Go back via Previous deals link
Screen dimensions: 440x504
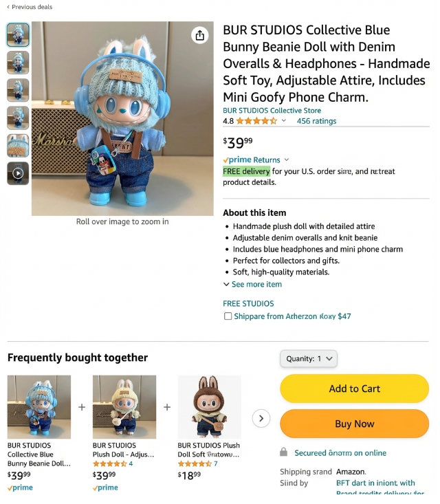point(30,7)
